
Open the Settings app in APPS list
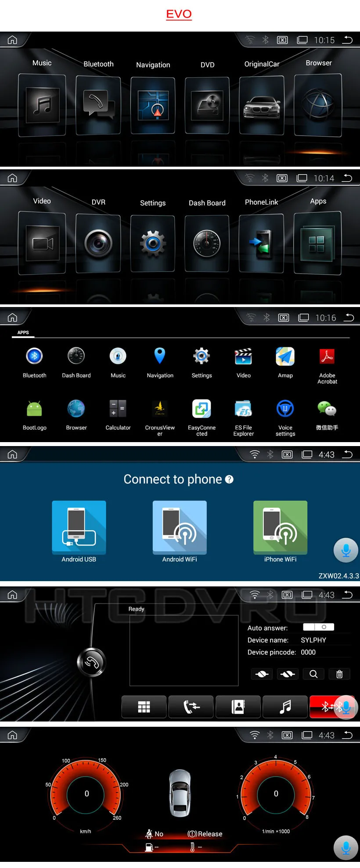(202, 362)
